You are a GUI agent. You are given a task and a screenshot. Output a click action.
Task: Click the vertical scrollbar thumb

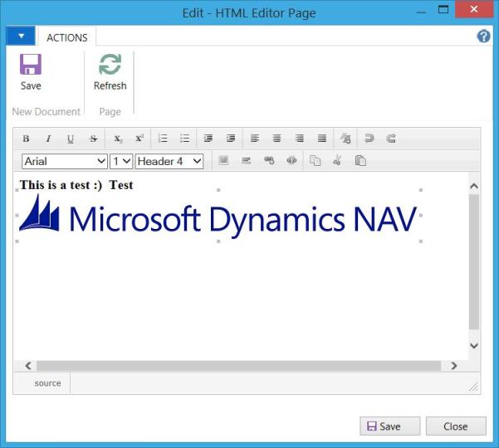(x=474, y=262)
